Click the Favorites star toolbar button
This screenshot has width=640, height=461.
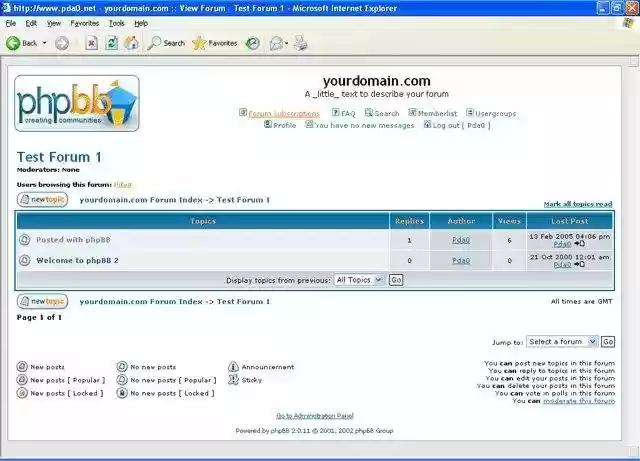tap(215, 43)
